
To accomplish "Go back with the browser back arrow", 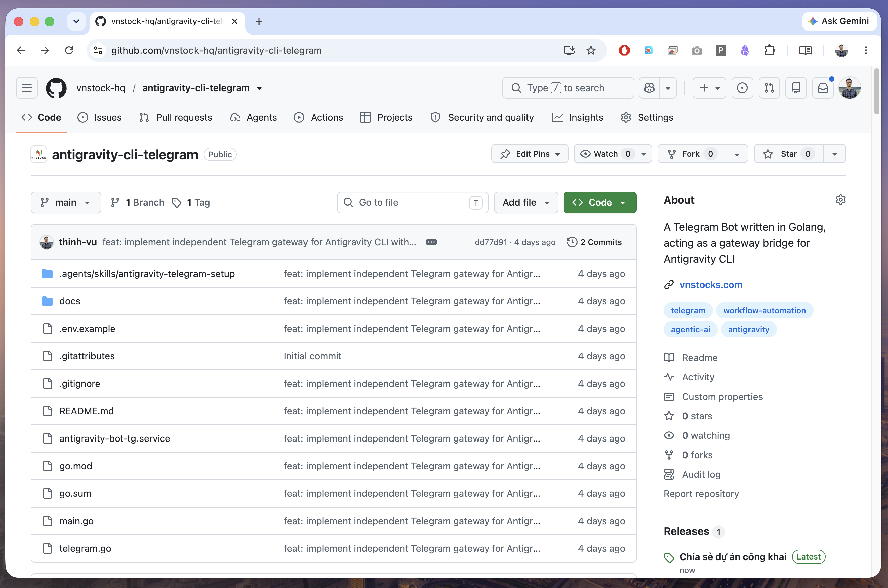I will click(21, 50).
